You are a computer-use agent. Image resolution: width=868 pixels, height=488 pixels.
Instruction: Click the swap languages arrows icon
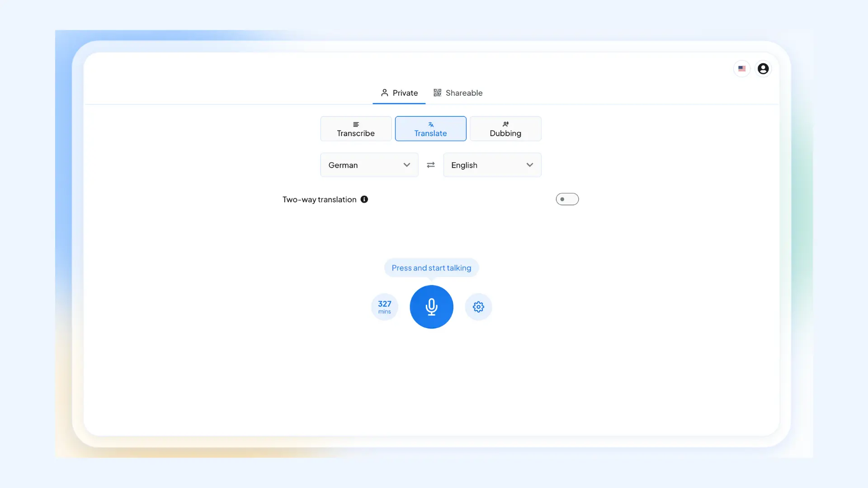(431, 165)
